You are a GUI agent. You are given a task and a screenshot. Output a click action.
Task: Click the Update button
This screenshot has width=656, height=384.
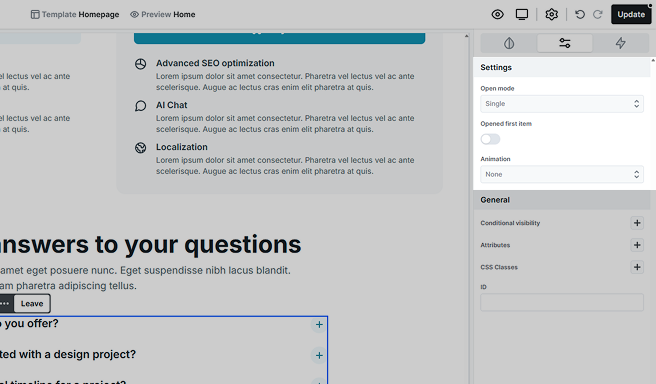click(631, 14)
